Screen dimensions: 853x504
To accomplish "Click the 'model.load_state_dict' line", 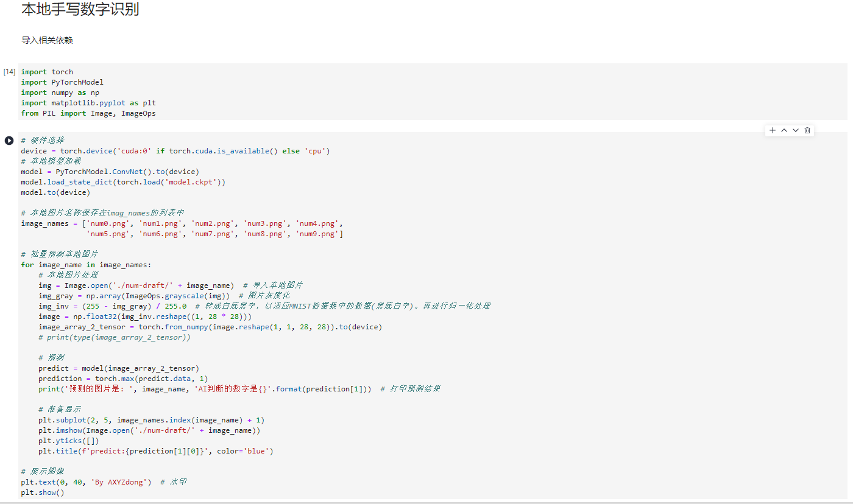I will pos(123,182).
